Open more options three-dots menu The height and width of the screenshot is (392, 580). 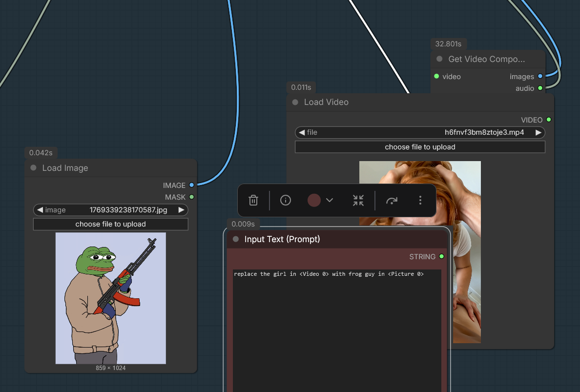[x=420, y=201]
